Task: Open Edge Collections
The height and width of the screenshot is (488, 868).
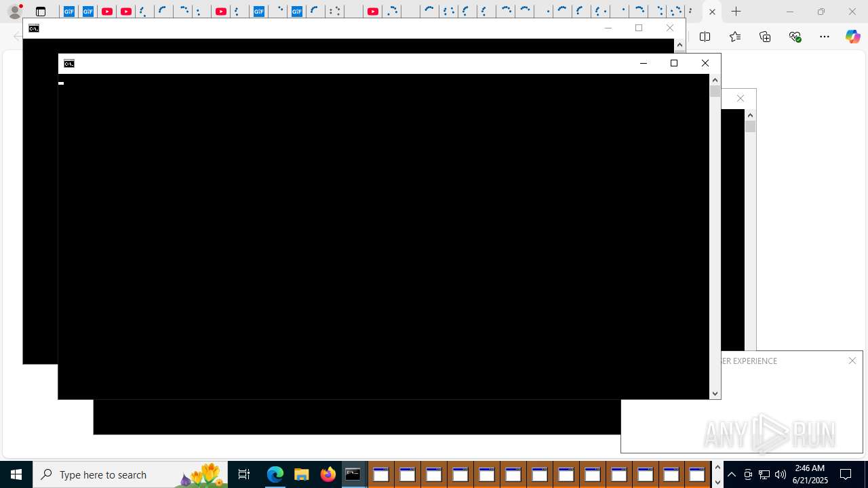Action: click(765, 37)
